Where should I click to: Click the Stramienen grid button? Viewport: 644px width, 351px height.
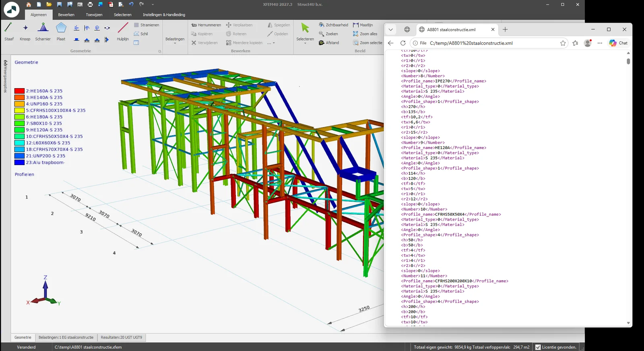click(147, 25)
